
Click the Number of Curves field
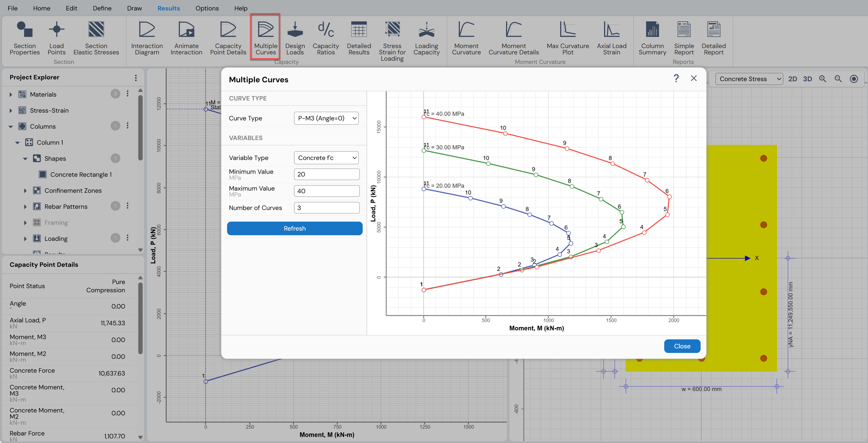tap(327, 208)
